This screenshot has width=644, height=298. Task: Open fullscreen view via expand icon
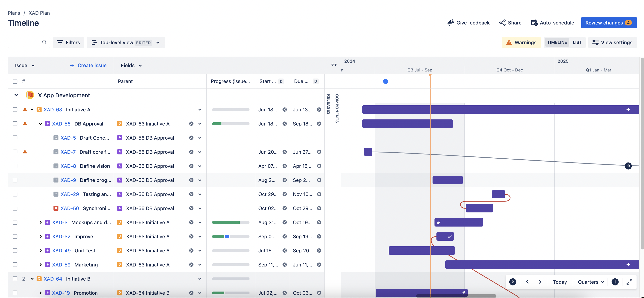click(x=630, y=282)
